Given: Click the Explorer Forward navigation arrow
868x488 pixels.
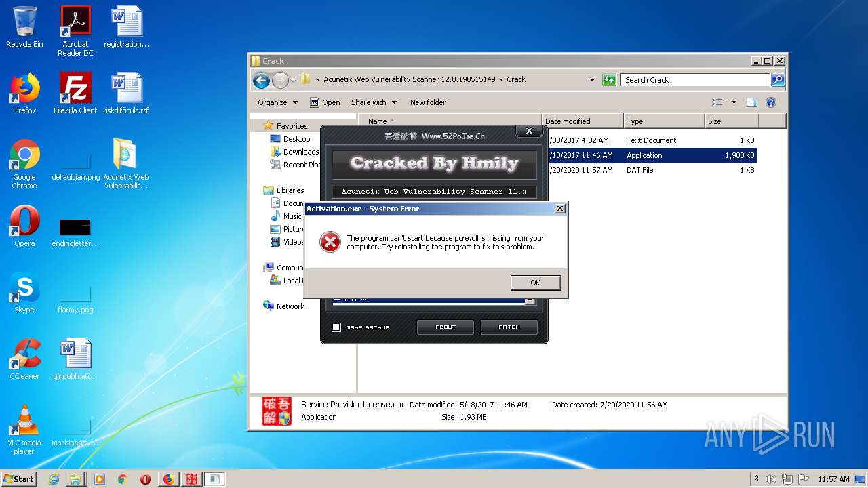Looking at the screenshot, I should pyautogui.click(x=280, y=80).
